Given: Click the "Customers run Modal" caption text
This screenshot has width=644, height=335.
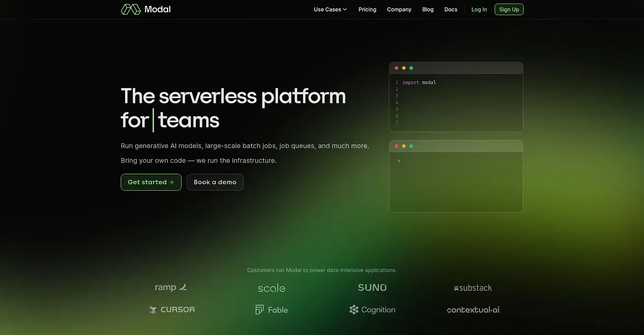Looking at the screenshot, I should (322, 270).
